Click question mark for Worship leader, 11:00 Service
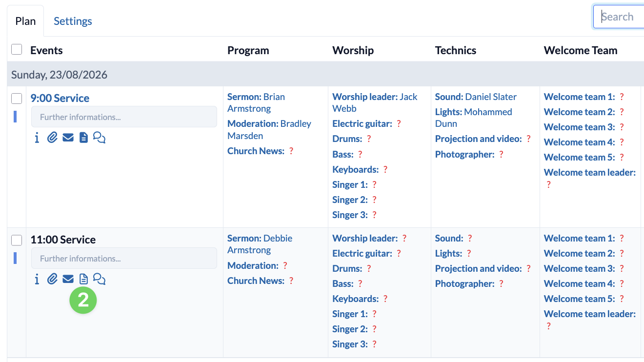Image resolution: width=644 pixels, height=362 pixels. (404, 239)
